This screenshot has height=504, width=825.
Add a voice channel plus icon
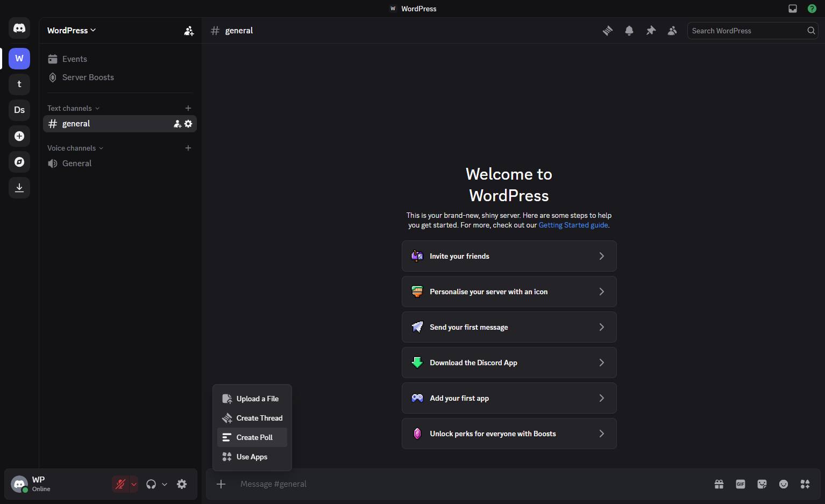pos(188,148)
